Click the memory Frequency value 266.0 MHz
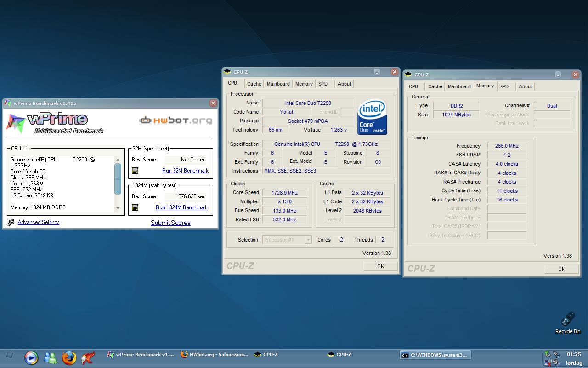This screenshot has width=588, height=368. [507, 146]
